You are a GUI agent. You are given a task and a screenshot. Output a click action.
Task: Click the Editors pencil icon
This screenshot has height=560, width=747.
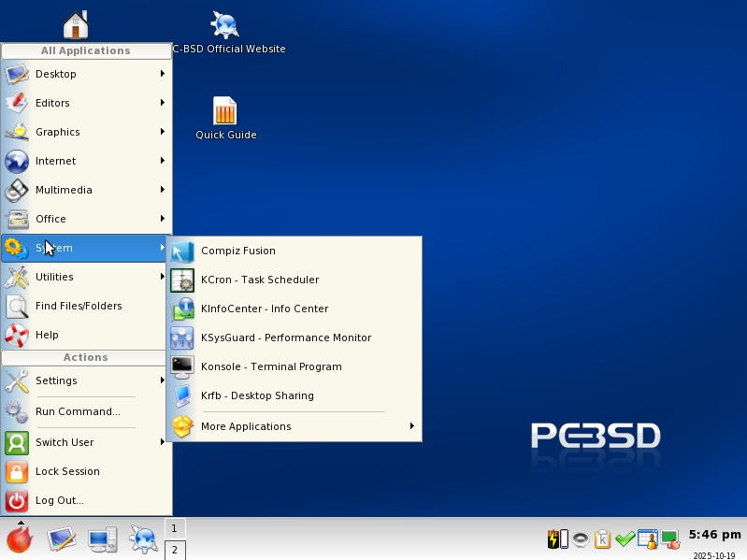click(x=17, y=104)
